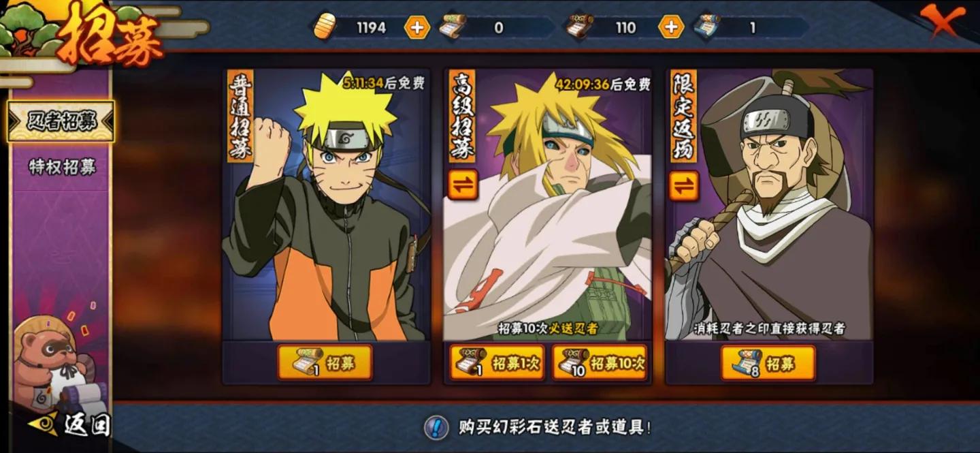The image size is (980, 453).
Task: Tap the Minato 高级招募 card artwork
Action: [x=548, y=204]
